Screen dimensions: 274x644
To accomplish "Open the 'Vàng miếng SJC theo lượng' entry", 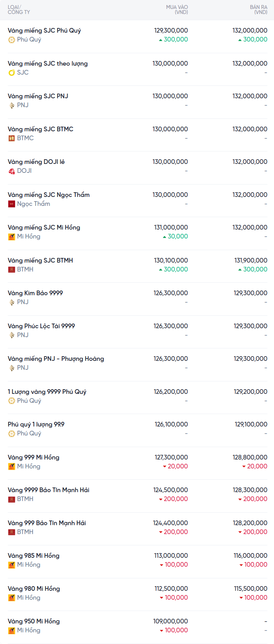I will pyautogui.click(x=48, y=64).
